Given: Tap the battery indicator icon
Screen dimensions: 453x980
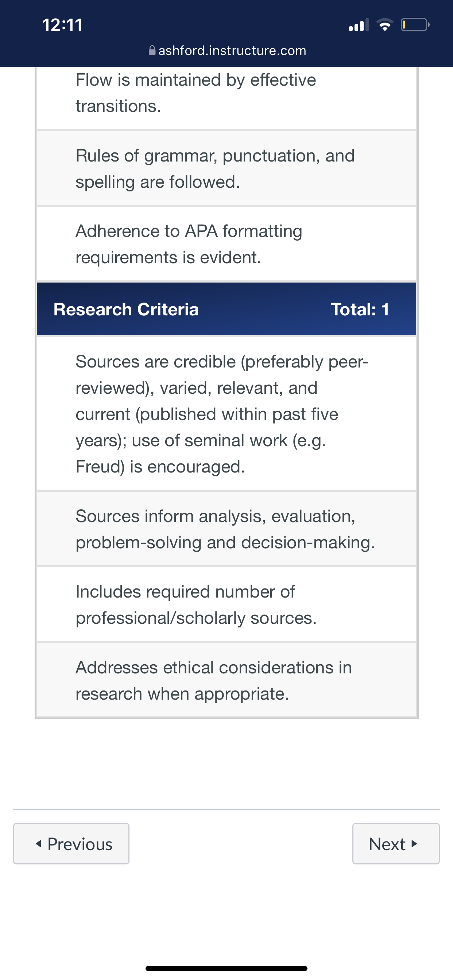Looking at the screenshot, I should (x=415, y=25).
